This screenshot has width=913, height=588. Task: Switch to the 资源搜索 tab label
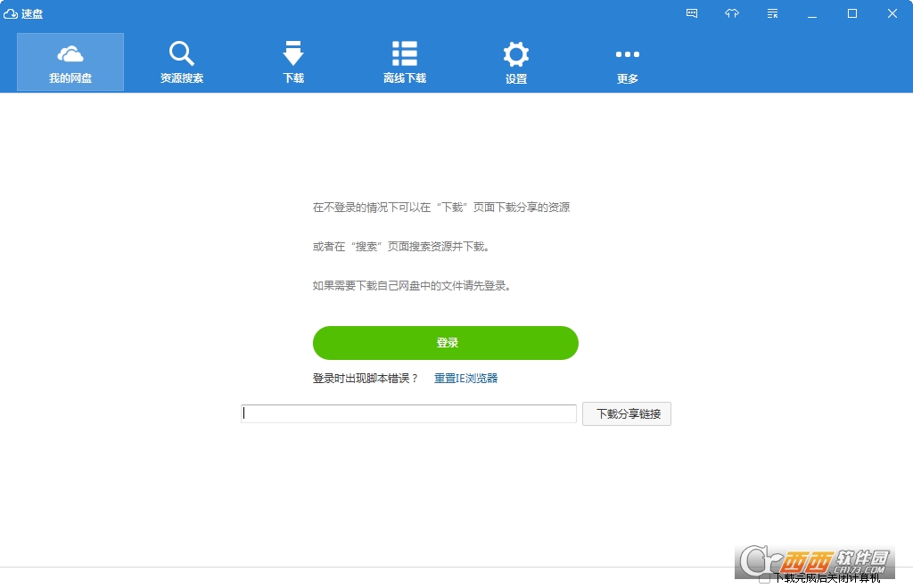coord(182,78)
